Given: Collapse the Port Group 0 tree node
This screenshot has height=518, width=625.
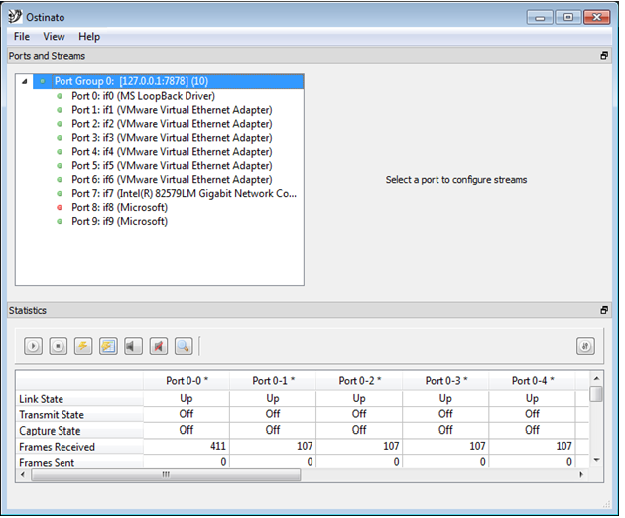Looking at the screenshot, I should pos(25,81).
